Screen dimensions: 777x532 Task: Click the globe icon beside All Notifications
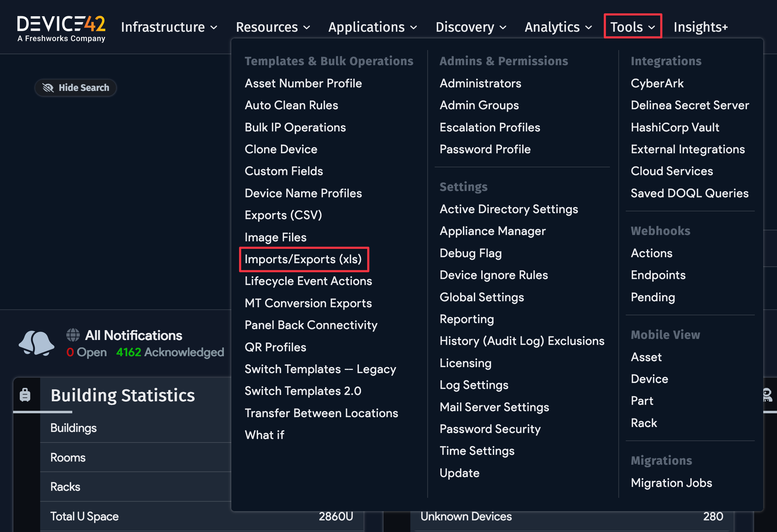coord(73,335)
